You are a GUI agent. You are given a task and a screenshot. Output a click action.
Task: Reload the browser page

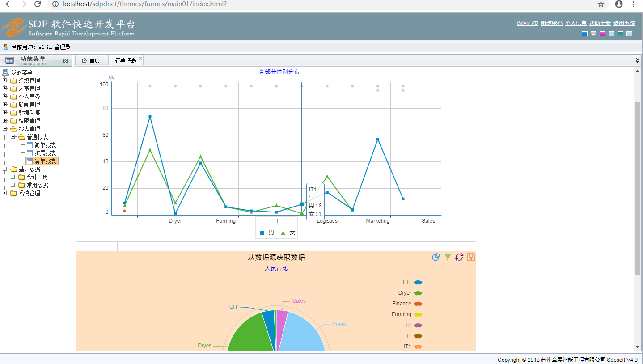[38, 4]
